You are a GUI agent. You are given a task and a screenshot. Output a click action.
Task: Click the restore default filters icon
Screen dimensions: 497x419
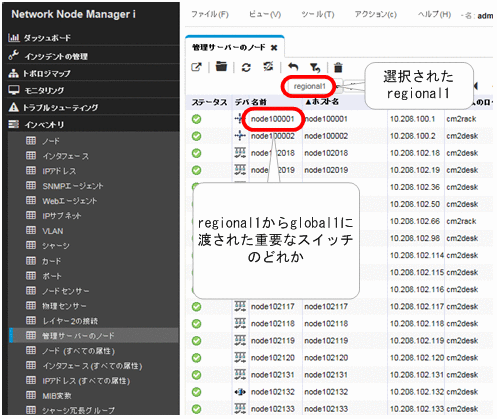[x=315, y=67]
